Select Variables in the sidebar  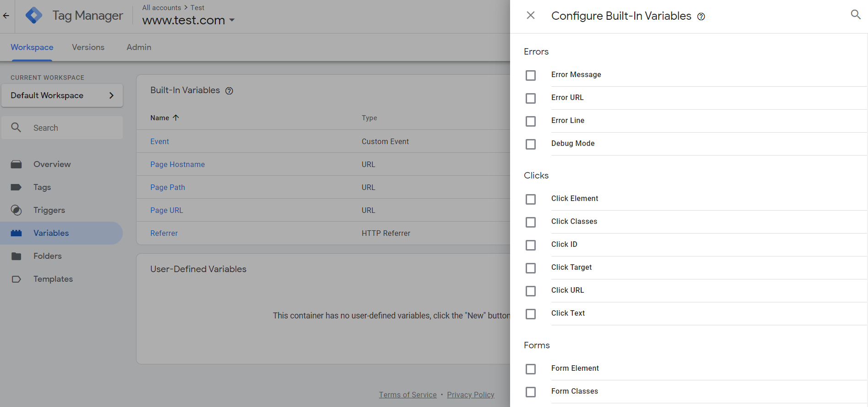point(51,233)
